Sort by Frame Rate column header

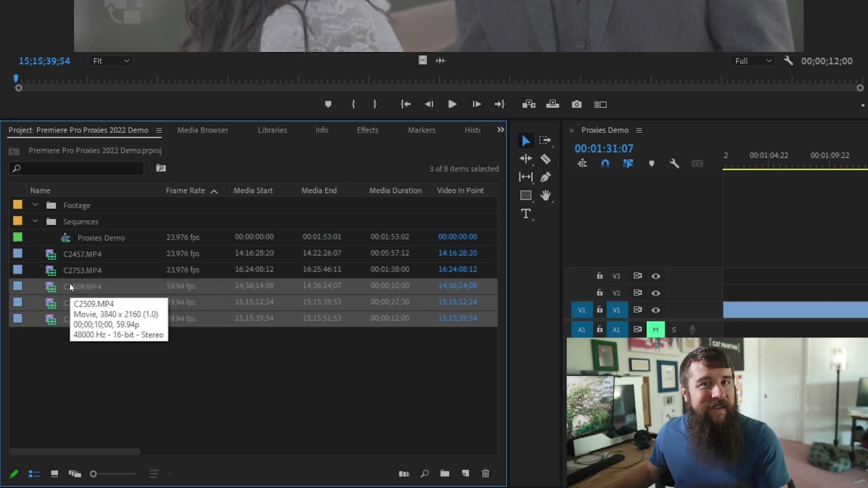[185, 191]
